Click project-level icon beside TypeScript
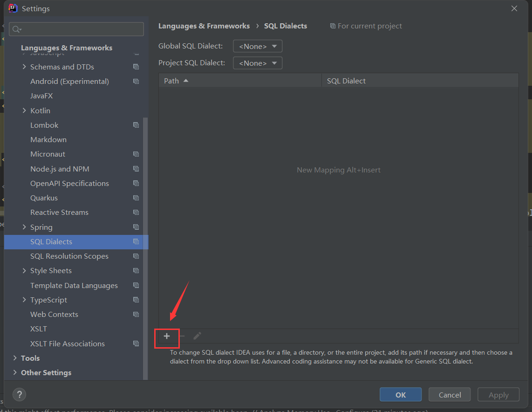 (136, 300)
